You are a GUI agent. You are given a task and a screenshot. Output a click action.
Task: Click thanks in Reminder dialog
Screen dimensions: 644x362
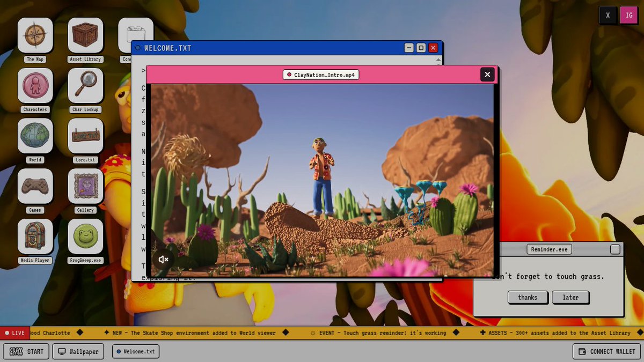click(528, 297)
